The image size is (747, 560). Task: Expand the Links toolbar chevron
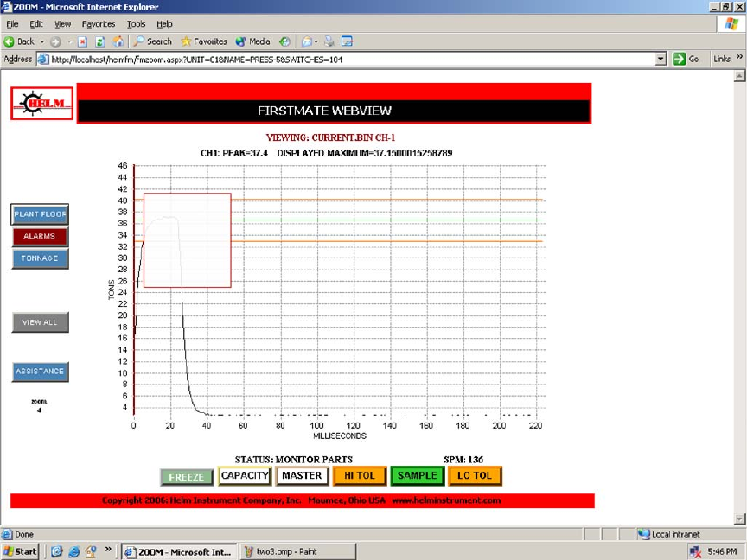pos(739,57)
